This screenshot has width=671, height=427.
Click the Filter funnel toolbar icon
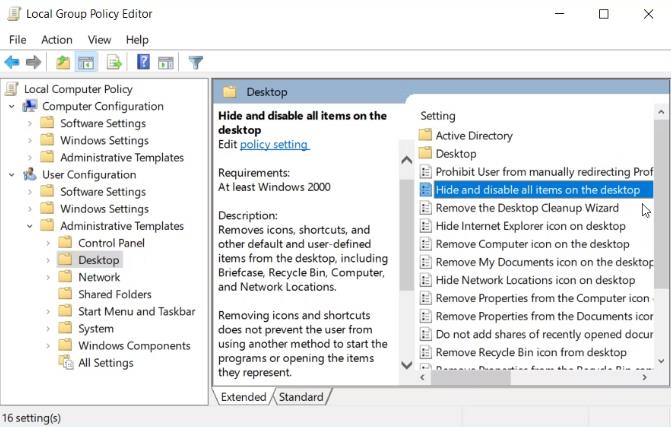[196, 62]
